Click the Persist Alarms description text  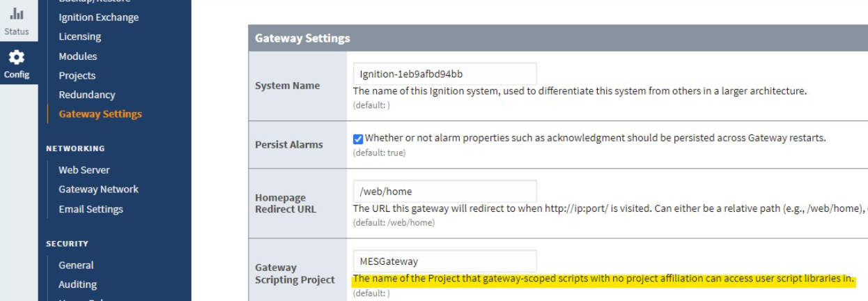pos(595,138)
